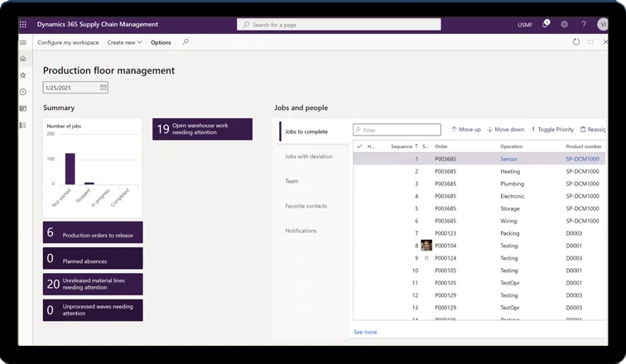This screenshot has height=364, width=626.
Task: Open the Production orders to release tile
Action: click(93, 233)
